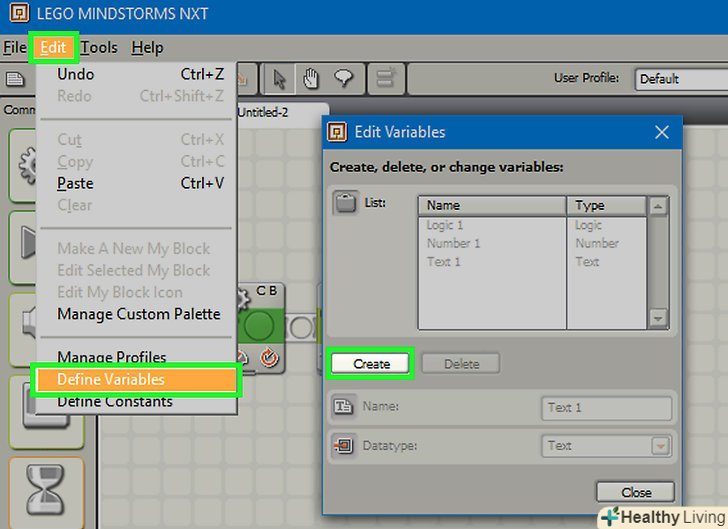Viewport: 728px width, 529px height.
Task: Select Define Constants menu entry
Action: [x=137, y=402]
